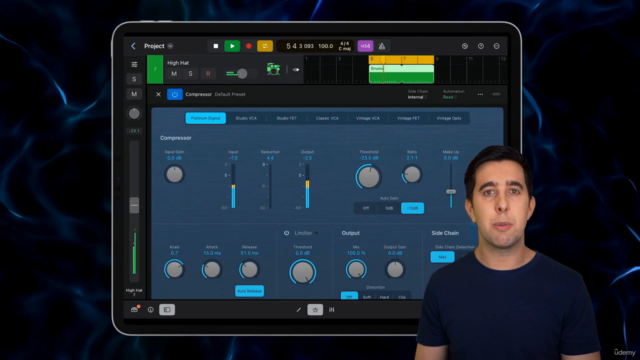The image size is (640, 360).
Task: Set Auto Gain to Off
Action: pyautogui.click(x=366, y=208)
